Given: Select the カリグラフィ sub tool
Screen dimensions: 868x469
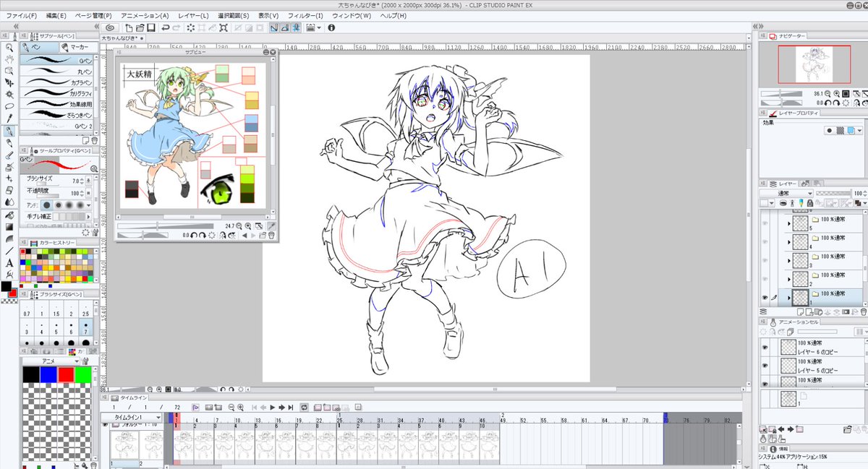Looking at the screenshot, I should tap(58, 93).
